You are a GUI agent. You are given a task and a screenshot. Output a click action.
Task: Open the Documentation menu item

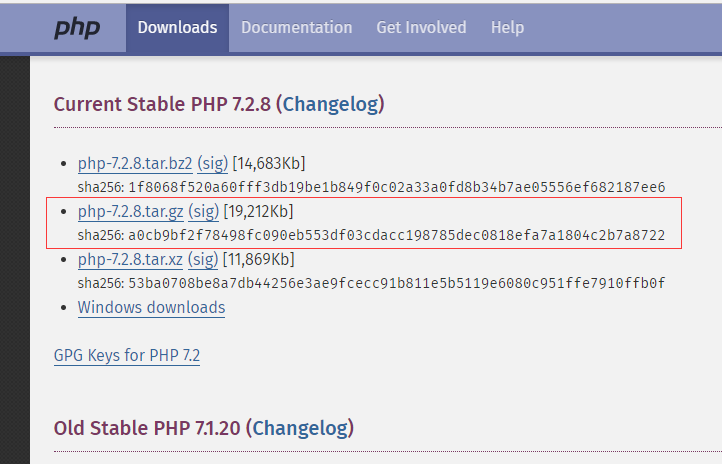pyautogui.click(x=297, y=28)
